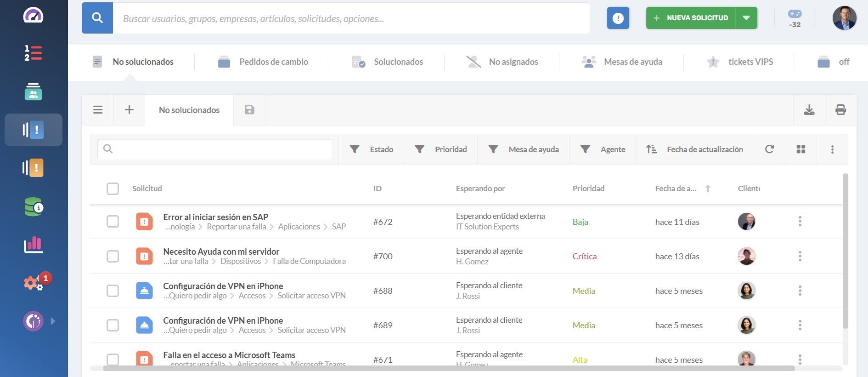The image size is (868, 377).
Task: Switch to grid card view
Action: pyautogui.click(x=801, y=149)
